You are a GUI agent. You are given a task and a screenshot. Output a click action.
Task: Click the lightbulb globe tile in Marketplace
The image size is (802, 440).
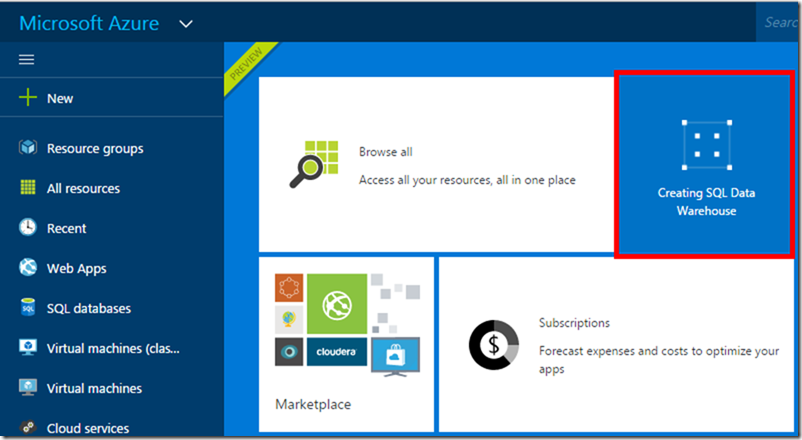[x=289, y=320]
